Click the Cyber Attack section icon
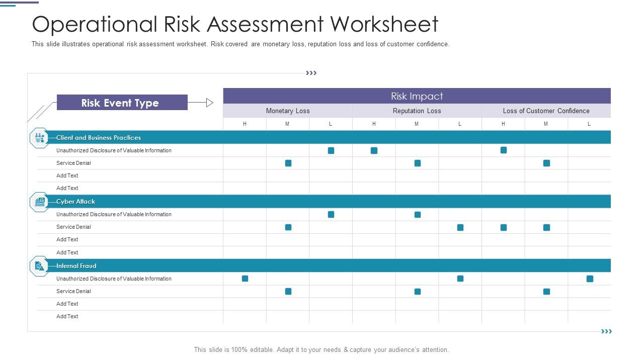This screenshot has width=644, height=362. click(x=39, y=202)
